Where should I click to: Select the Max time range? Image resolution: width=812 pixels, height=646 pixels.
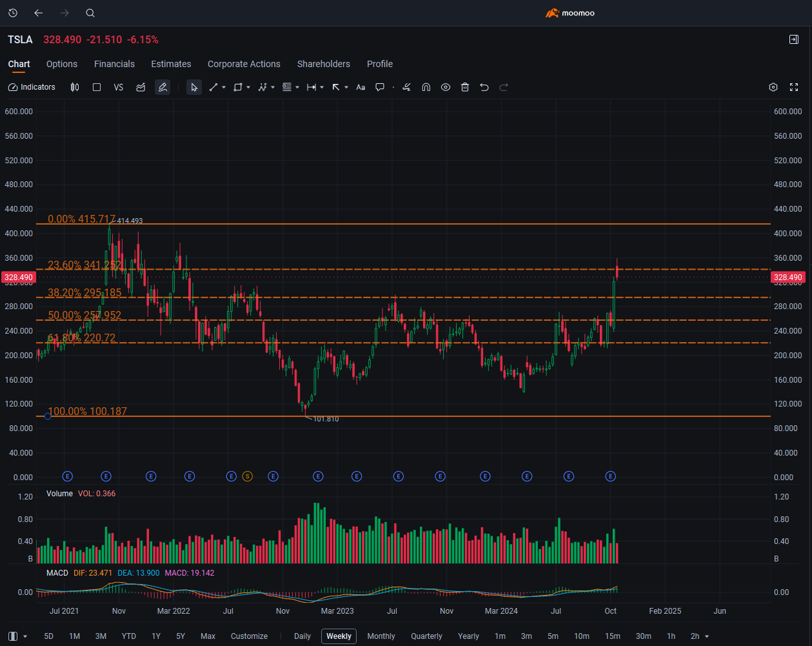[208, 636]
